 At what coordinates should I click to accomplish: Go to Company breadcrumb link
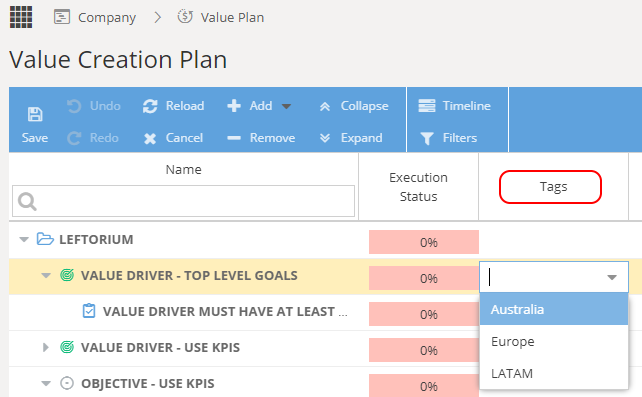click(107, 18)
